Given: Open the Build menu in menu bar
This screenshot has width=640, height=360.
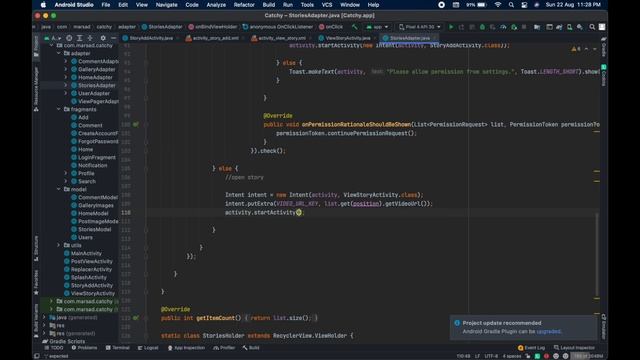Looking at the screenshot, I should pyautogui.click(x=269, y=5).
